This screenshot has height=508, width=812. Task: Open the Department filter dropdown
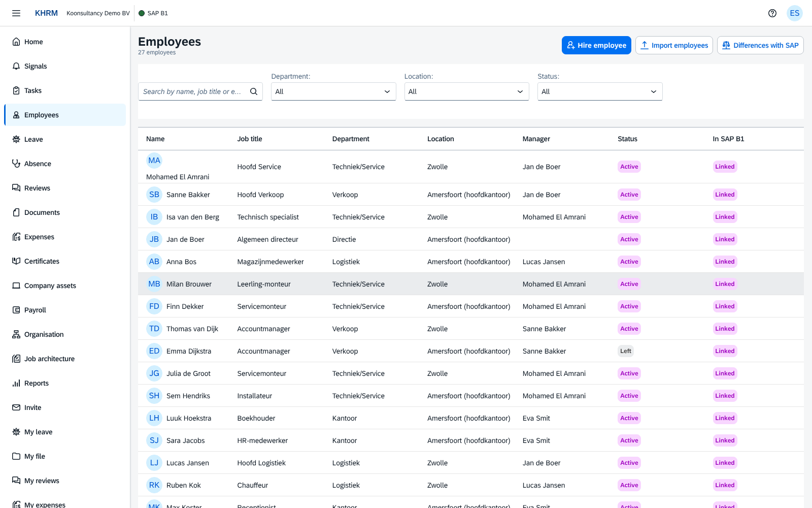333,91
